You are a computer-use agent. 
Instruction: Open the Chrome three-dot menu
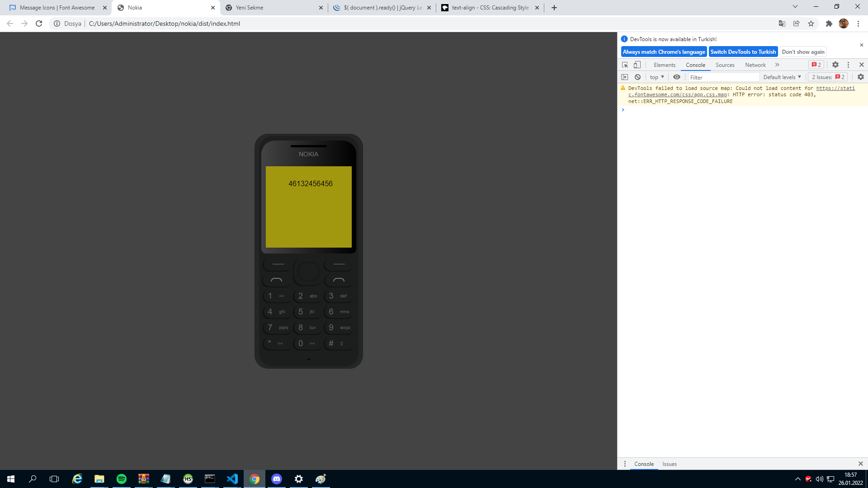[x=858, y=23]
